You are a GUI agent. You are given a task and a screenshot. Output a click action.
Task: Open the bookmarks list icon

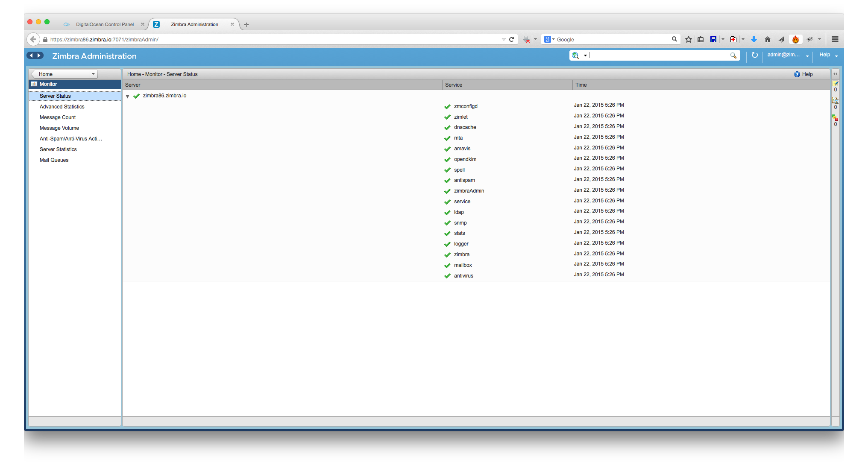click(x=701, y=39)
